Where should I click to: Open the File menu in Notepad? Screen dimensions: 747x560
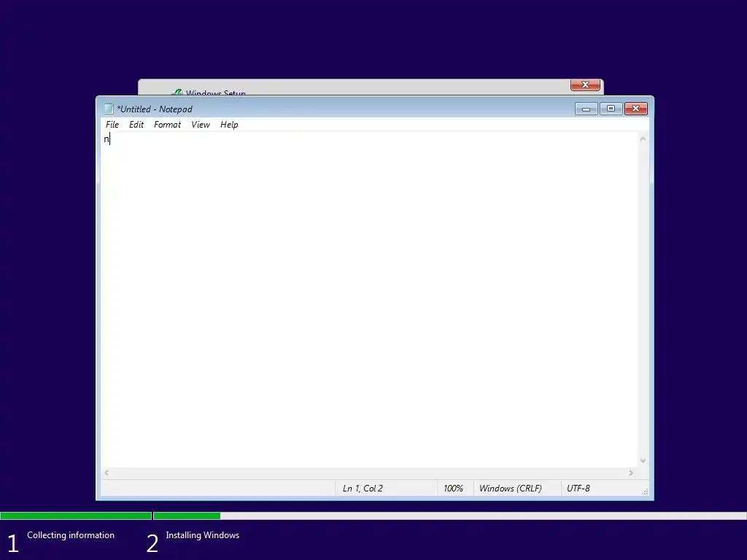(112, 125)
